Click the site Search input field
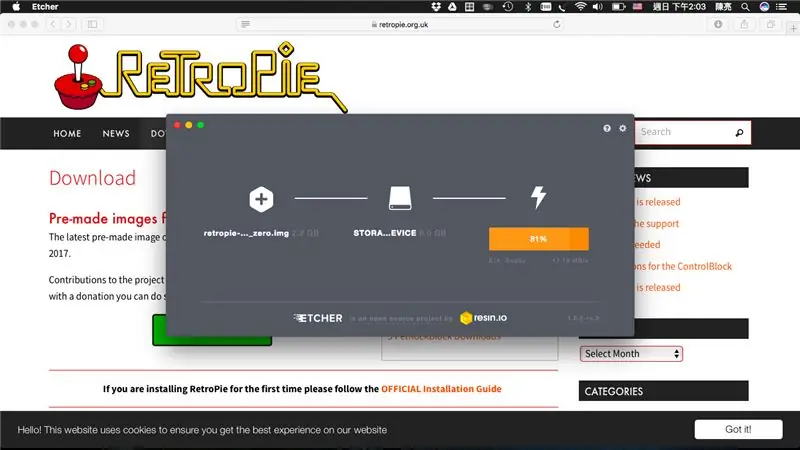The image size is (800, 450). [684, 132]
